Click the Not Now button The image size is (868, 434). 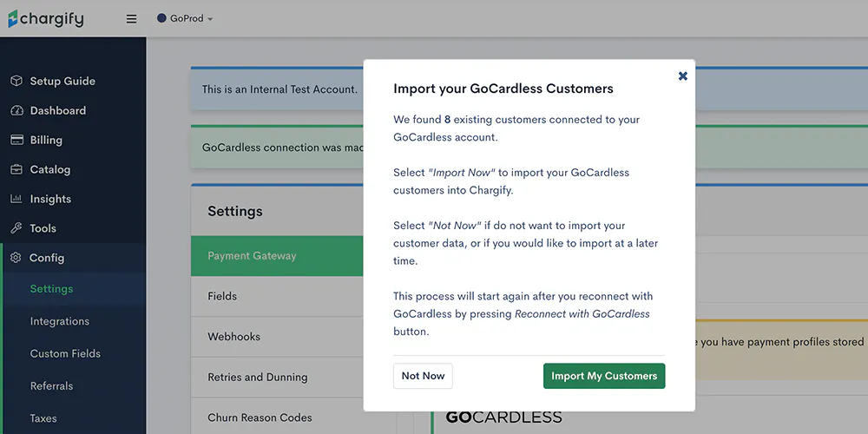point(423,376)
